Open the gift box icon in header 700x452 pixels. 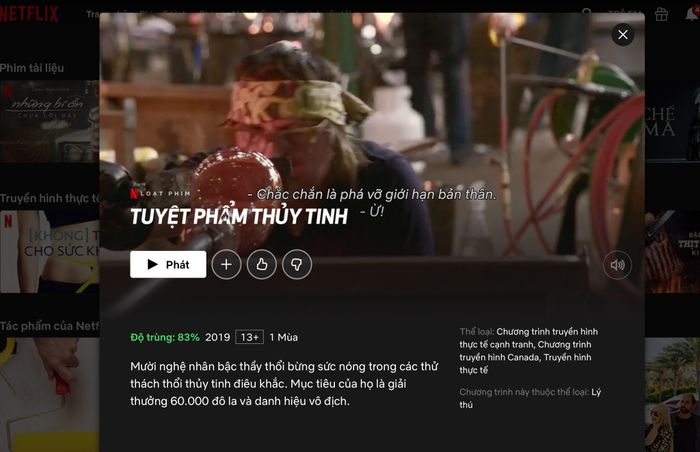662,14
